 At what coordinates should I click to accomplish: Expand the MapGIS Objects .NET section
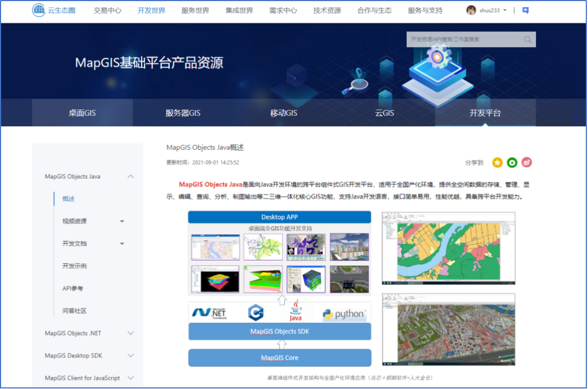(131, 333)
